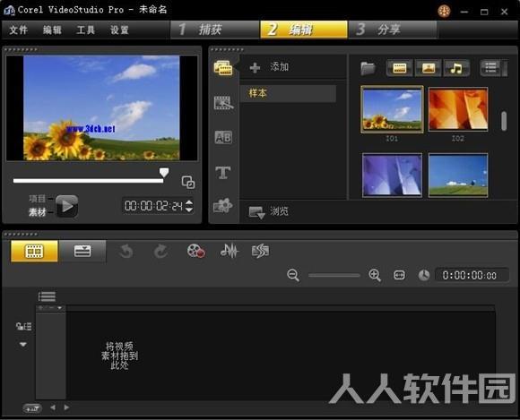Open the Auto Music icon
This screenshot has height=420, width=520.
point(261,251)
